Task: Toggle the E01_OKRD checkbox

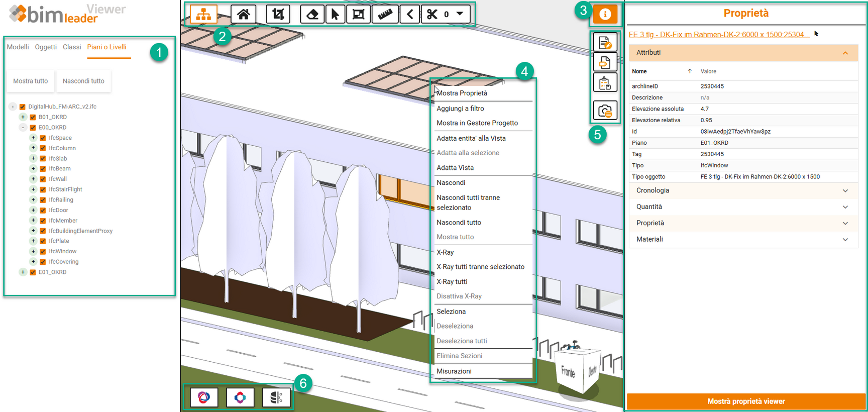Action: [x=33, y=272]
